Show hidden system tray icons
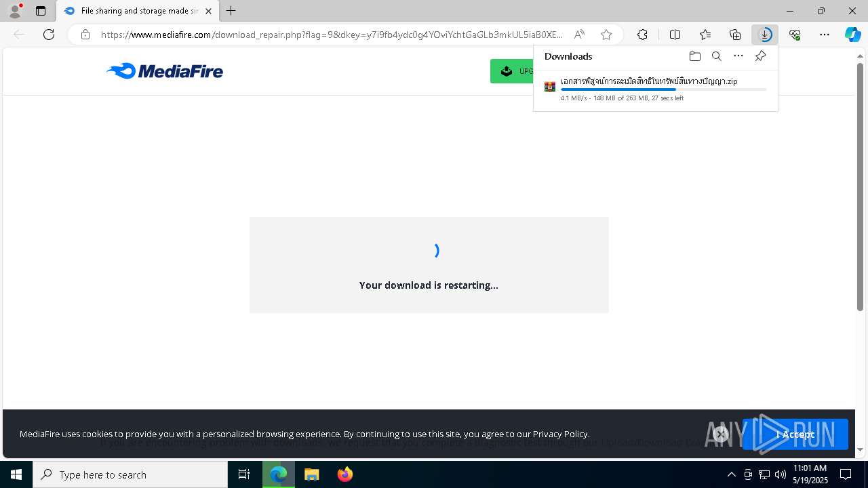This screenshot has height=488, width=868. pos(731,474)
